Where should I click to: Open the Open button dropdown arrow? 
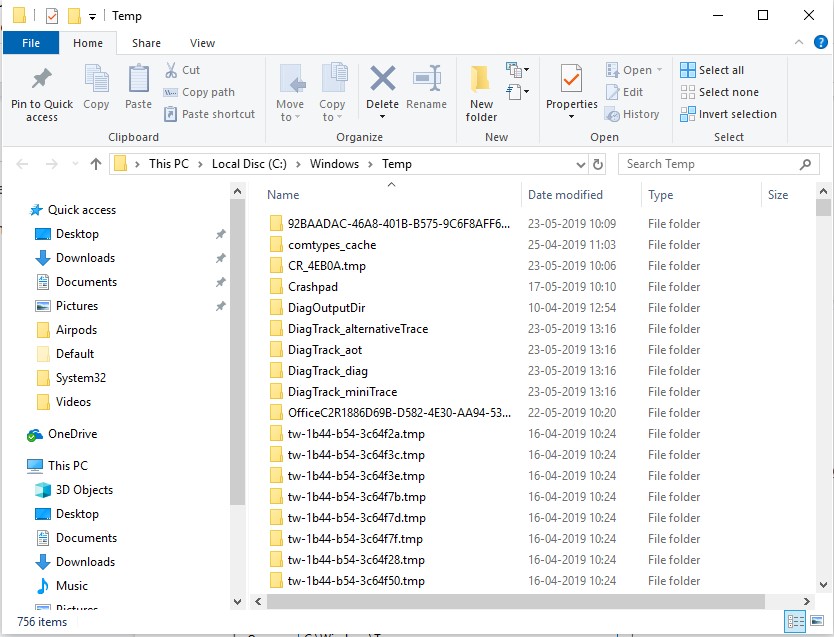point(660,70)
